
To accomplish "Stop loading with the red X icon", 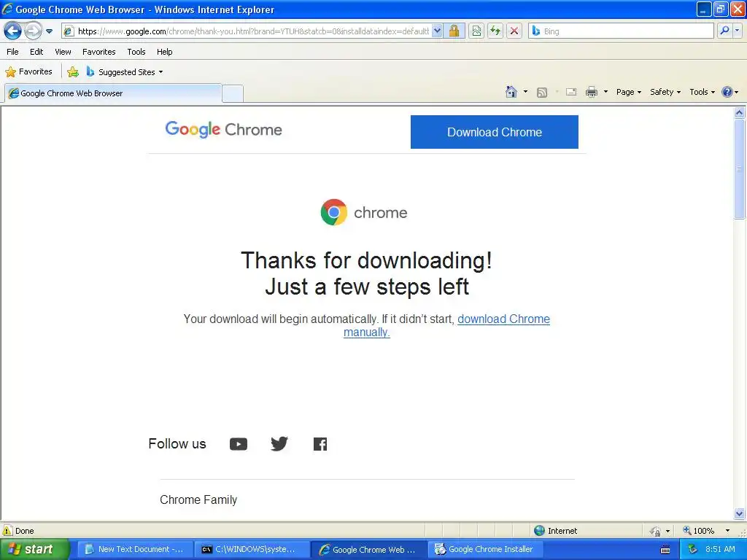I will tap(514, 31).
